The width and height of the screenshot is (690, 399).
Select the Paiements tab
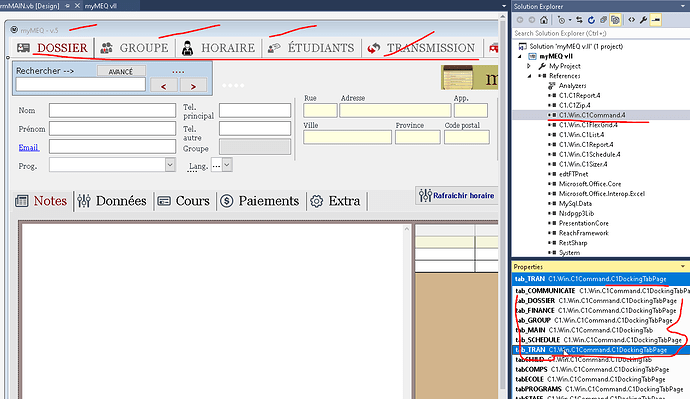click(260, 201)
